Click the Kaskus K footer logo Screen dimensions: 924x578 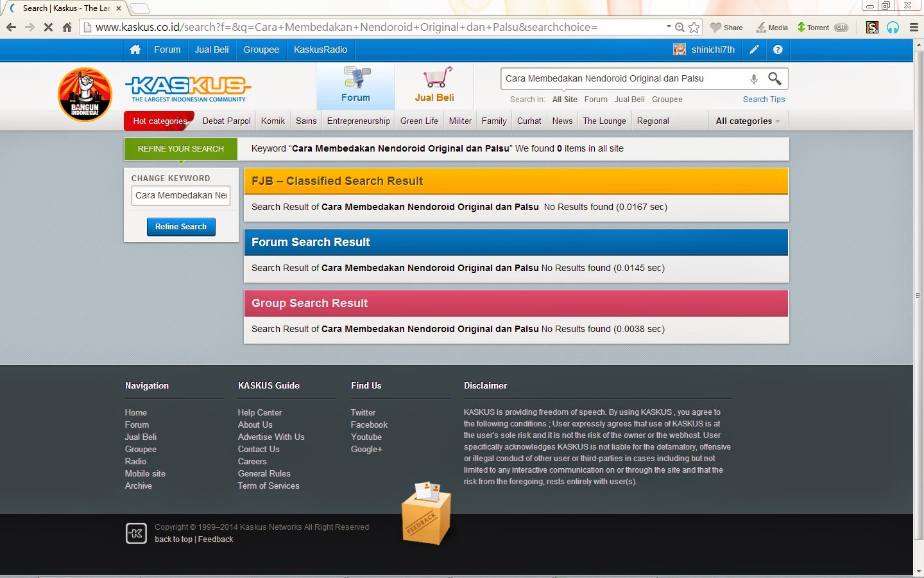136,533
